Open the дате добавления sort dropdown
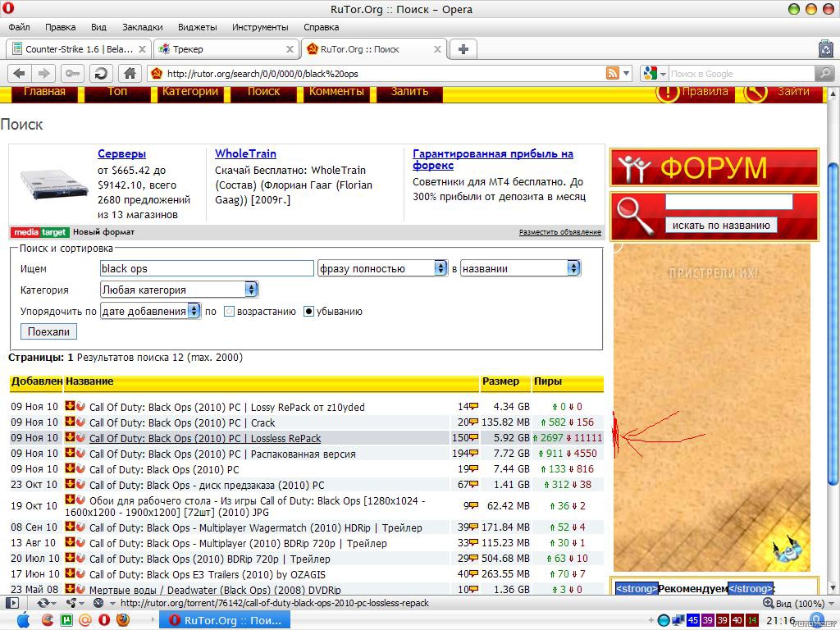The width and height of the screenshot is (840, 630). point(151,311)
